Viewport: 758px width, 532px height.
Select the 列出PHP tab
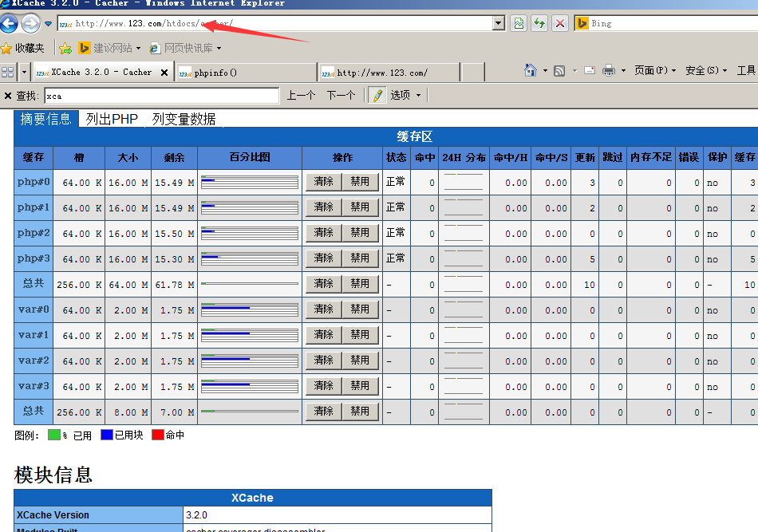(112, 119)
